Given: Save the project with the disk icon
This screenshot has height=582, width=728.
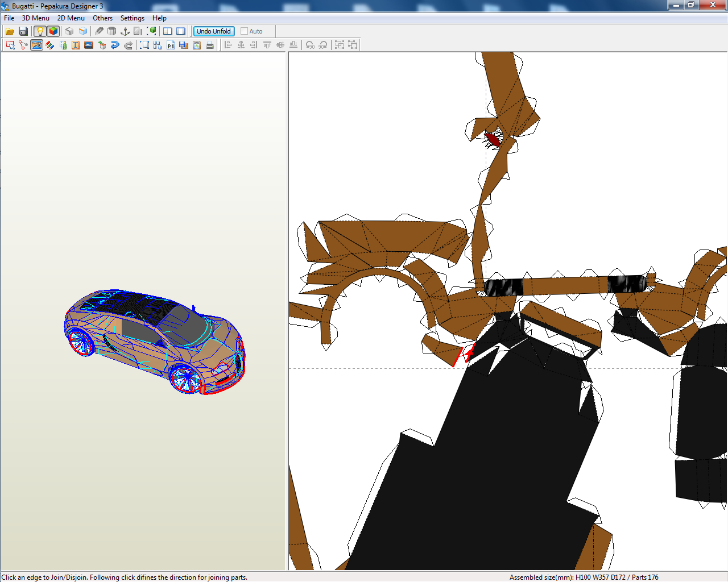Looking at the screenshot, I should (23, 31).
